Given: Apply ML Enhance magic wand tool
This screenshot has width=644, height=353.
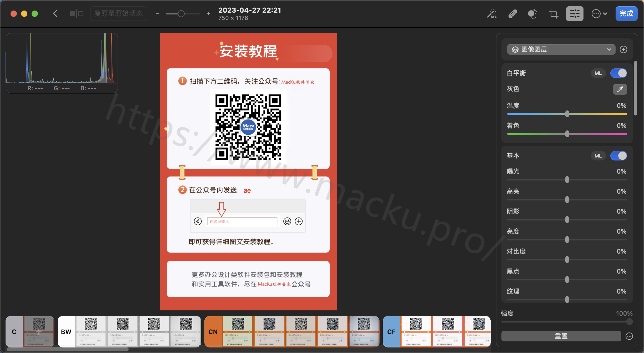Looking at the screenshot, I should point(492,13).
